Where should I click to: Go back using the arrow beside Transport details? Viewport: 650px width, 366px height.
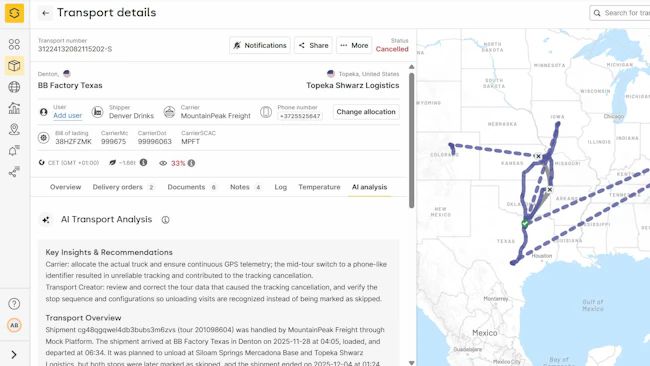click(x=46, y=13)
